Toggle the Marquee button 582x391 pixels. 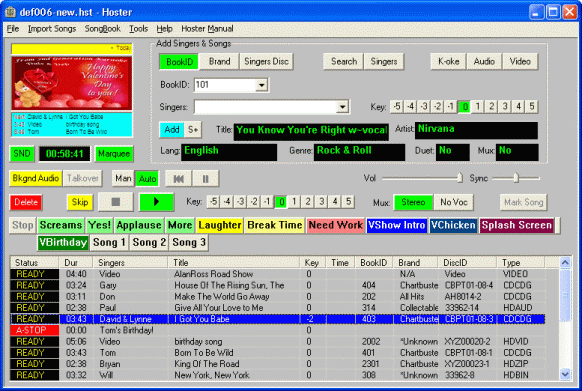pos(114,154)
